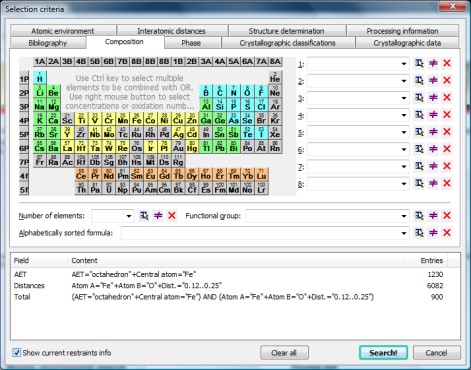Click the Clear all button
Image resolution: width=471 pixels, height=370 pixels.
coord(284,353)
